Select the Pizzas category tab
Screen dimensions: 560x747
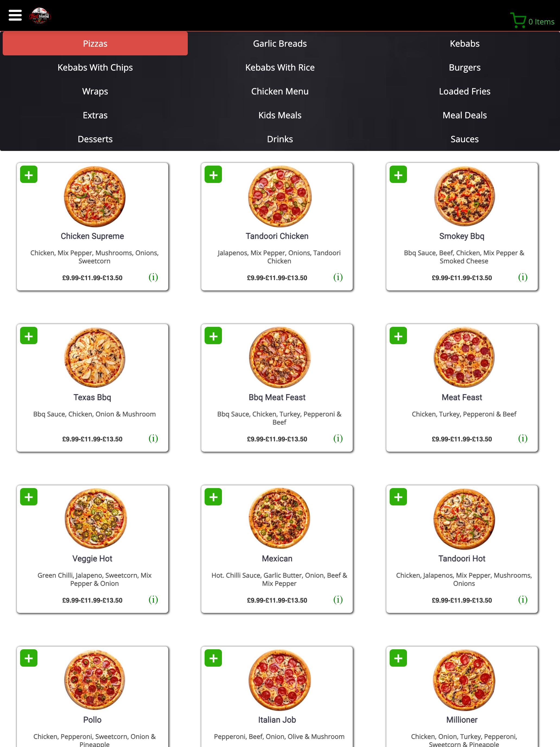[95, 43]
